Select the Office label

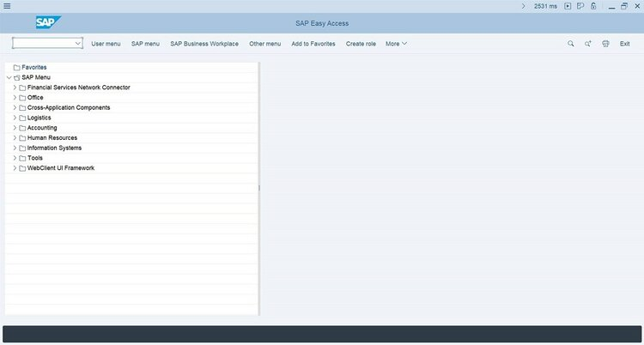(x=35, y=97)
